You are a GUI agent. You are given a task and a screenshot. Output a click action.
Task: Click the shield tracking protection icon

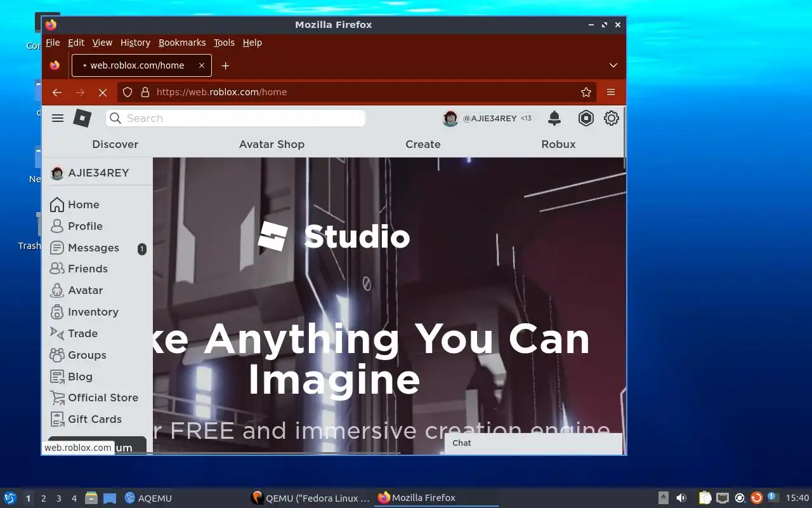pos(128,92)
